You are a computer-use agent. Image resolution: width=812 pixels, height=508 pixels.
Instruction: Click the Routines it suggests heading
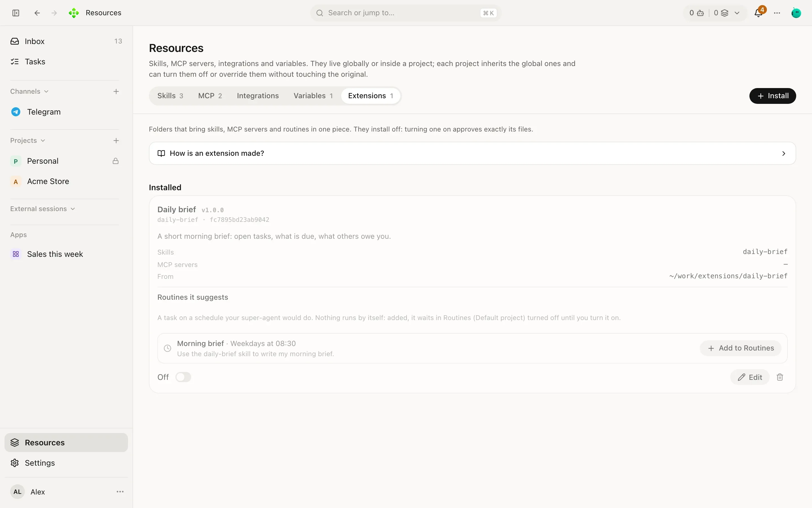pos(193,297)
